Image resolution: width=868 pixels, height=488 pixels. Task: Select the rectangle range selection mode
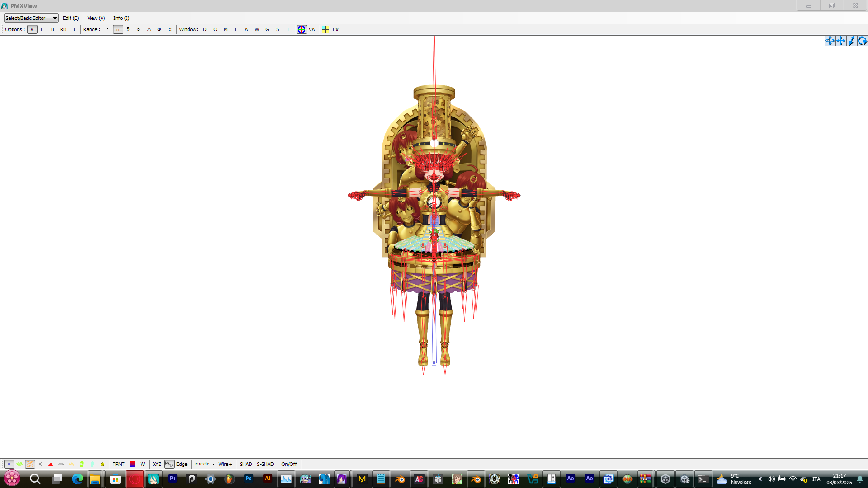click(118, 29)
